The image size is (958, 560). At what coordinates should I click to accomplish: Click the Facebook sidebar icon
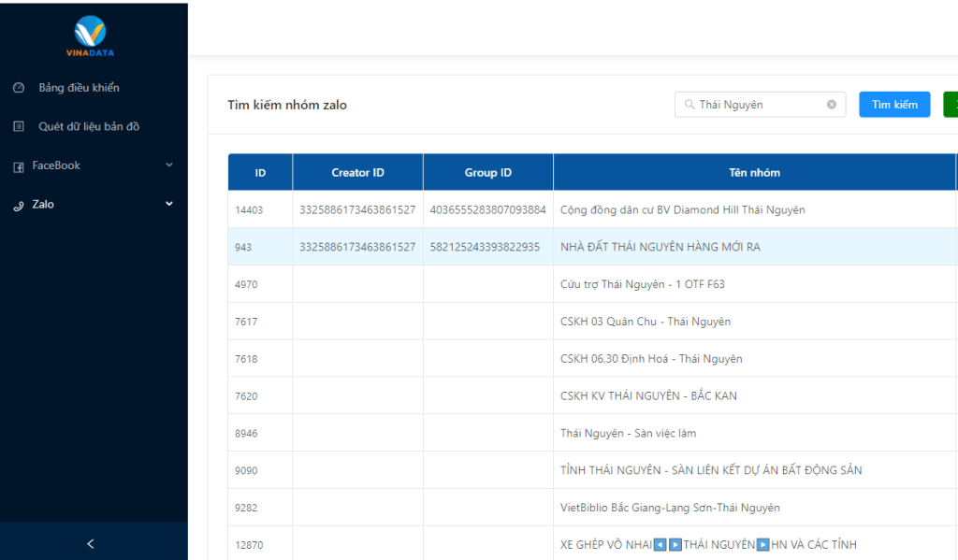[x=19, y=166]
